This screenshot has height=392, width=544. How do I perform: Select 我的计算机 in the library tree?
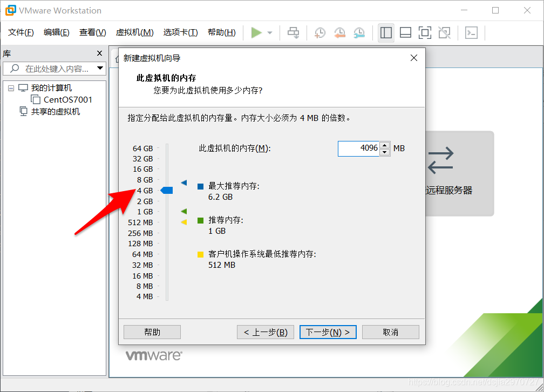point(51,88)
